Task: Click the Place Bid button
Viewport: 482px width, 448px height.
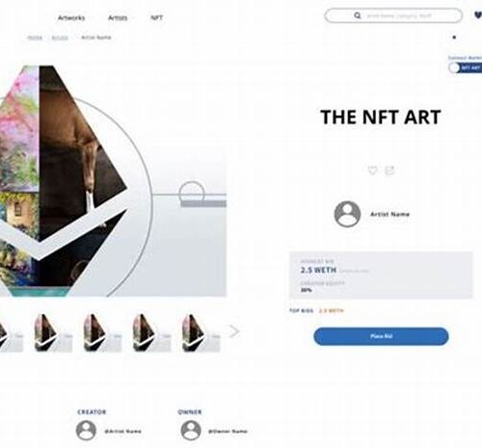Action: 381,336
